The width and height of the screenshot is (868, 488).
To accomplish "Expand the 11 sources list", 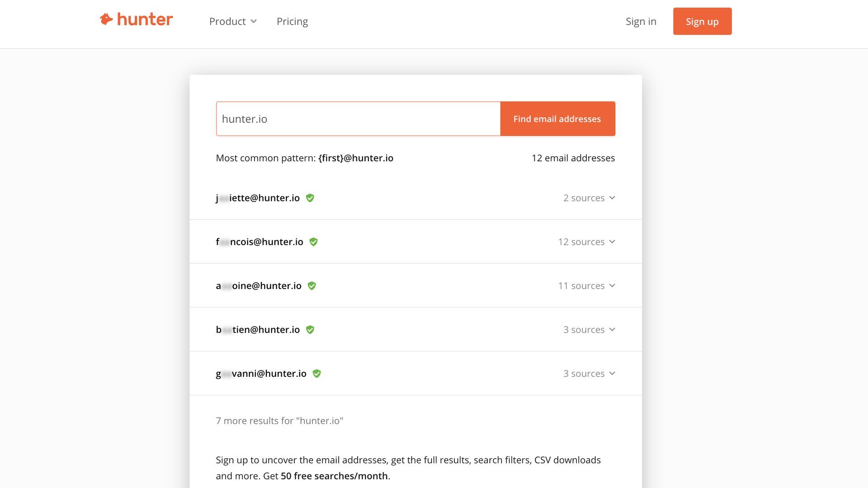I will [x=586, y=286].
